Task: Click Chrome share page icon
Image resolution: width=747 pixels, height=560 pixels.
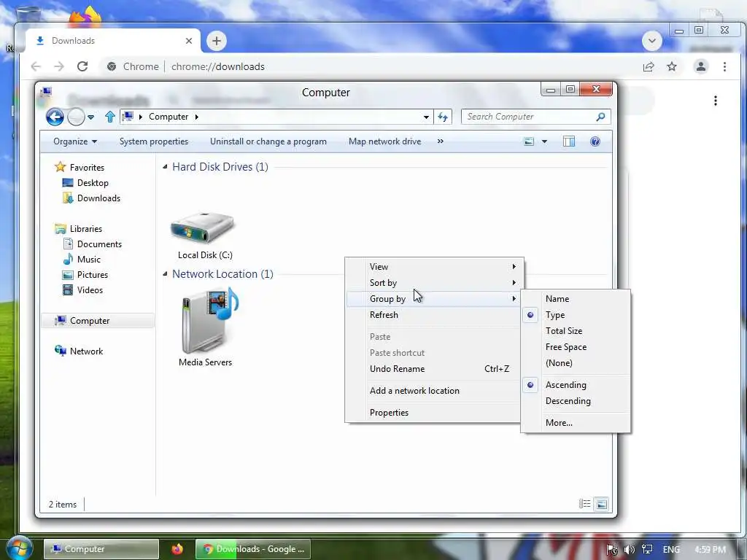Action: [x=649, y=66]
